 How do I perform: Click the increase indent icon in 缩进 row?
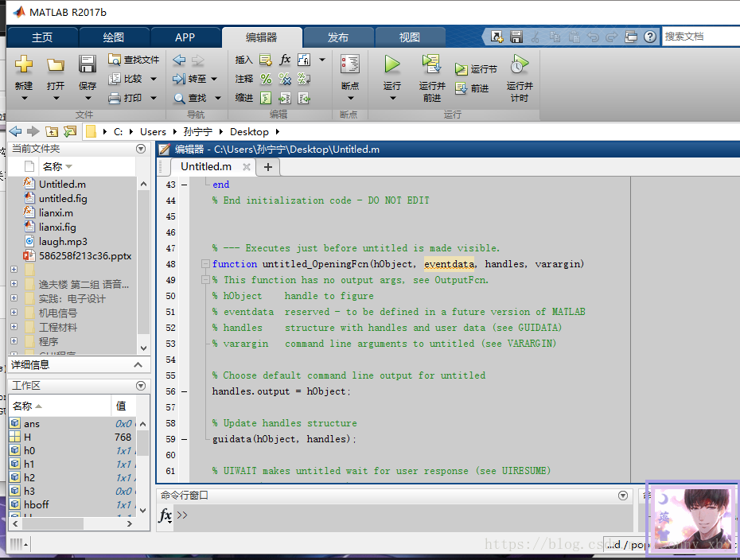(x=285, y=98)
